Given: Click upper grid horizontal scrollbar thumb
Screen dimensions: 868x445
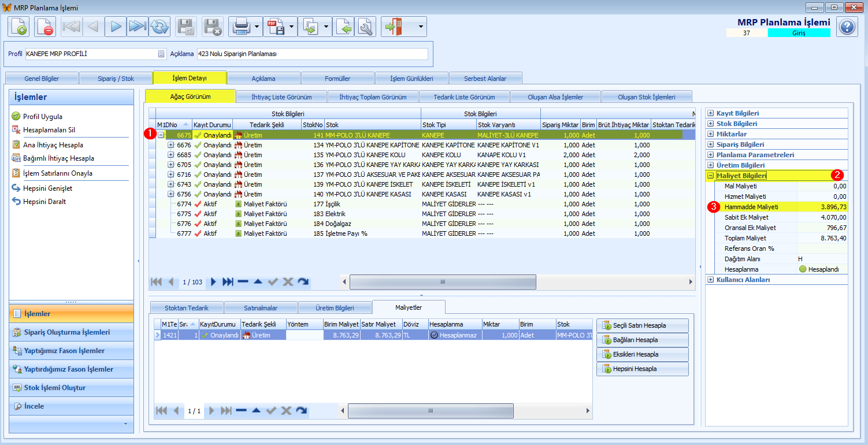Looking at the screenshot, I should point(443,282).
